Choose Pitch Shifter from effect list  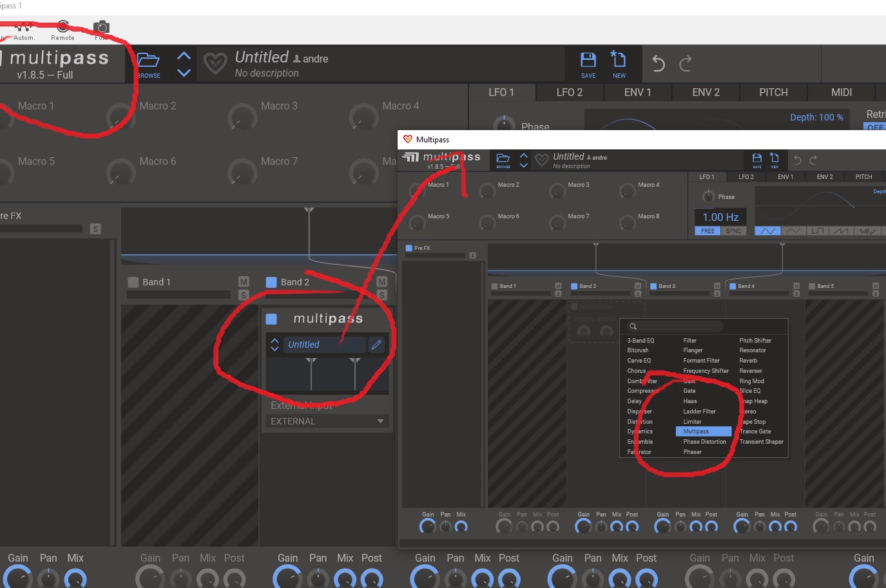point(755,341)
